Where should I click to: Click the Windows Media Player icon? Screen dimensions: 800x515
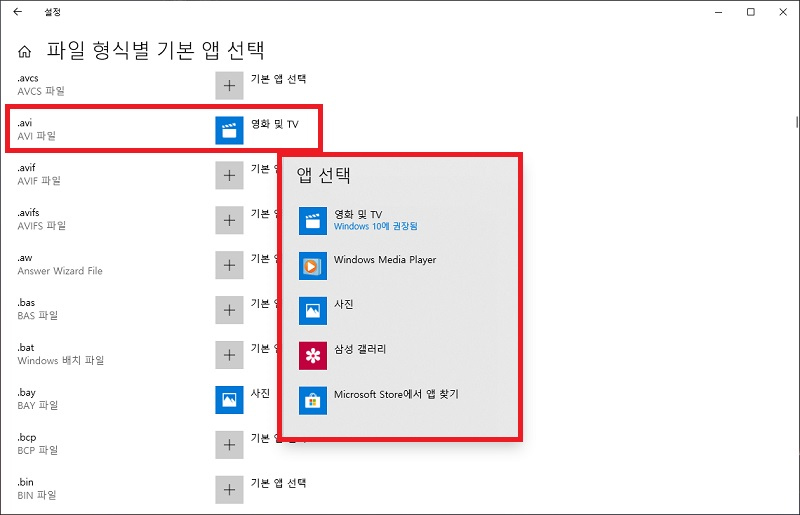coord(313,266)
